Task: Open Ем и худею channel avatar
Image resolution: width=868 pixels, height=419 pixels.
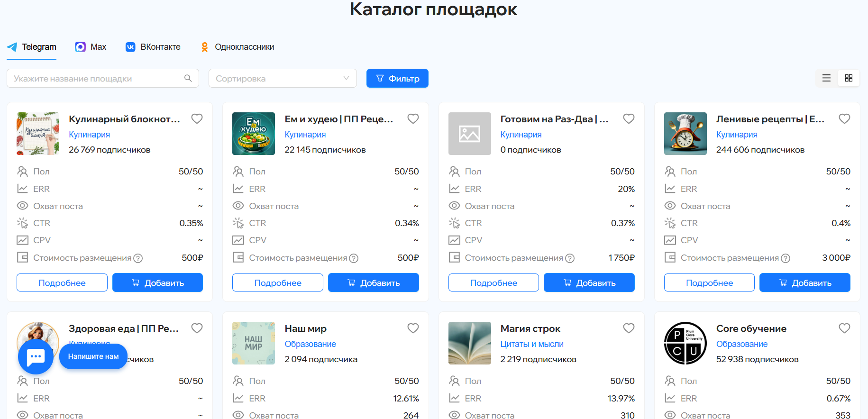Action: pos(254,134)
